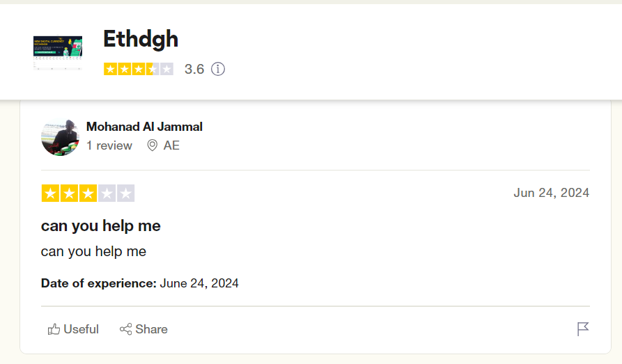Click the share network icon
The image size is (622, 364).
(x=126, y=329)
